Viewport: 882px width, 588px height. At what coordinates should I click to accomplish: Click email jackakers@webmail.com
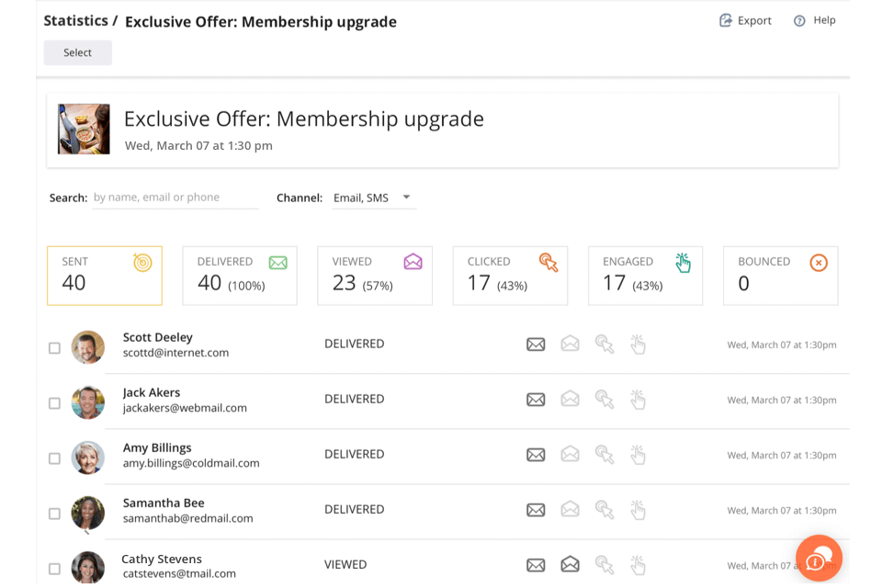point(185,408)
